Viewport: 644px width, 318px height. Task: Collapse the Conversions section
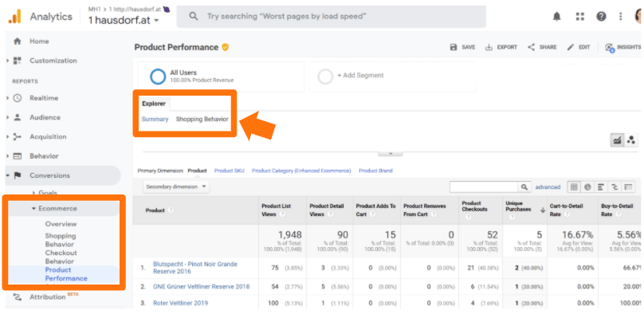8,175
